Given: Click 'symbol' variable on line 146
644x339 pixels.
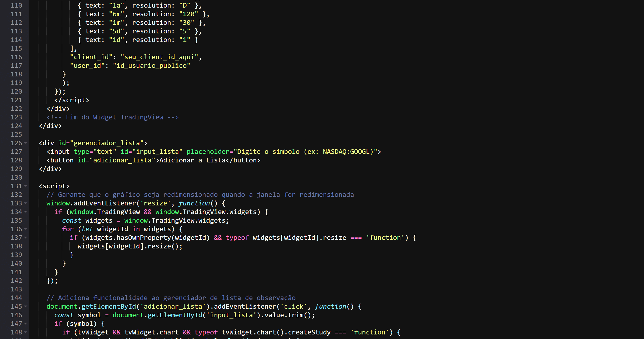Looking at the screenshot, I should [89, 315].
